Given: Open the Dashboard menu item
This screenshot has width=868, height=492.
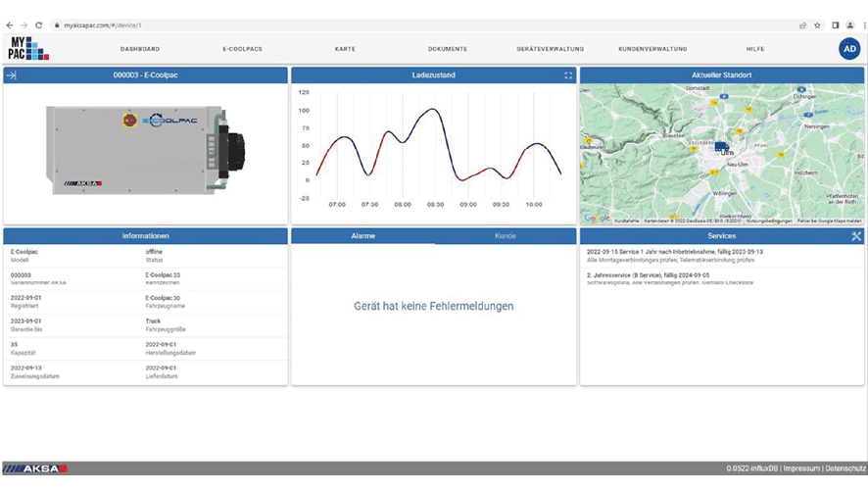Looking at the screenshot, I should click(140, 49).
